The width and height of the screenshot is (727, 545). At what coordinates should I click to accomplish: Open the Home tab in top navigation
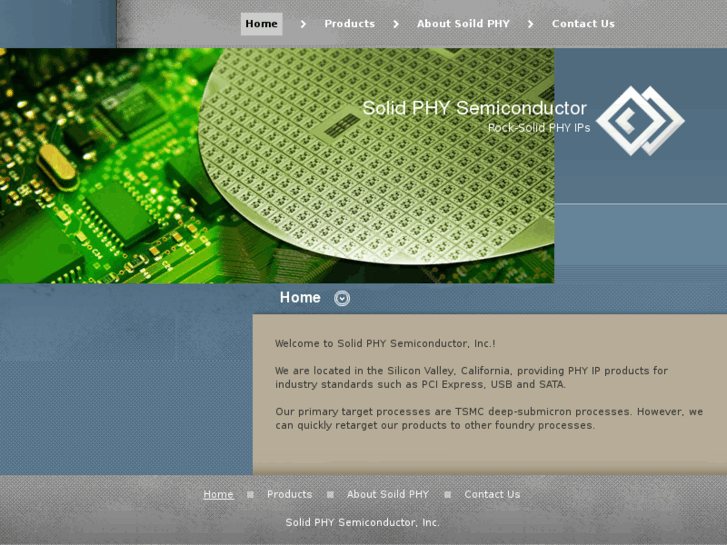click(x=261, y=24)
